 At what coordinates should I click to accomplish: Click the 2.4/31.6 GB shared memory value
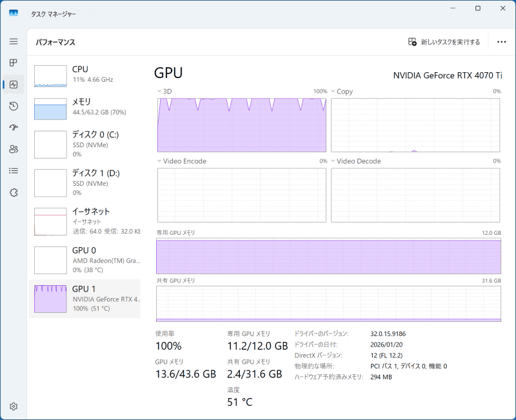(254, 374)
